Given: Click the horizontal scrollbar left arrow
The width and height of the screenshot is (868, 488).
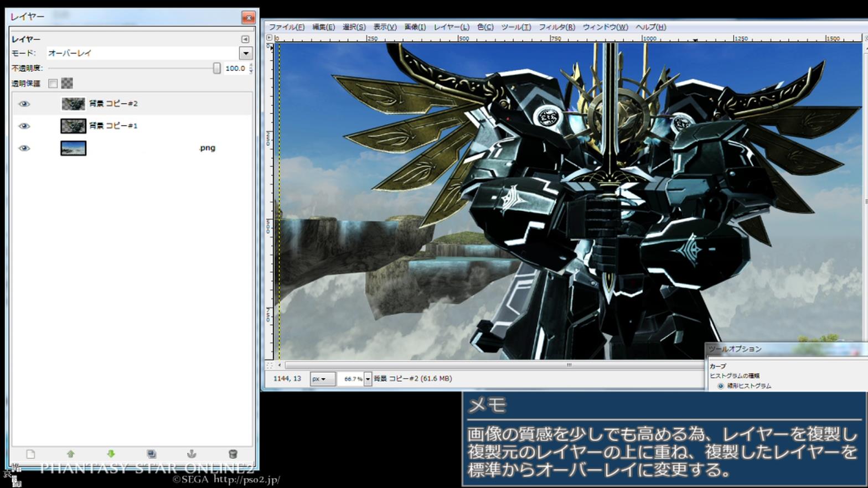Looking at the screenshot, I should (x=280, y=365).
